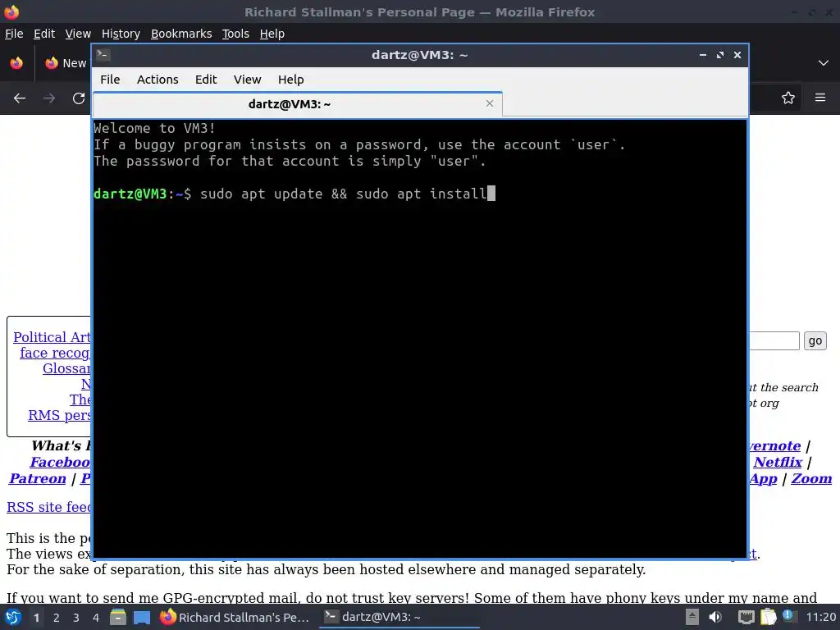This screenshot has width=840, height=630.
Task: Reload the Firefox page
Action: tap(79, 98)
